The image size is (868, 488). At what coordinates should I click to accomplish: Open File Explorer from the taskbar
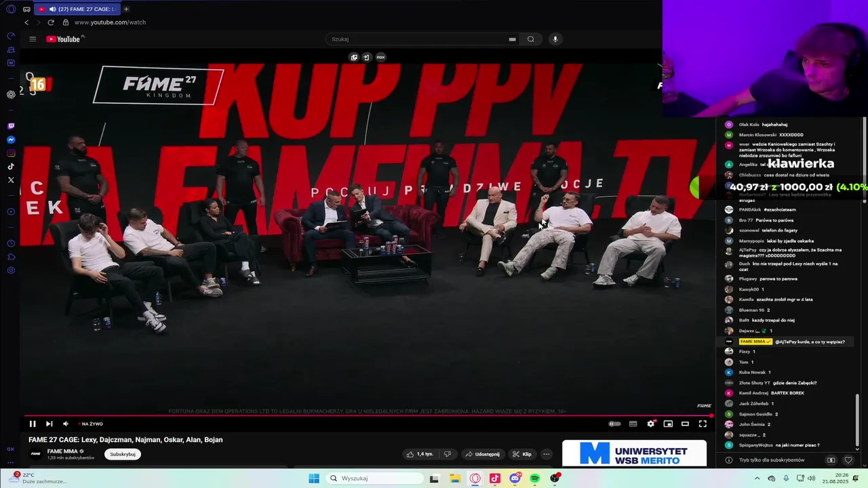[455, 479]
